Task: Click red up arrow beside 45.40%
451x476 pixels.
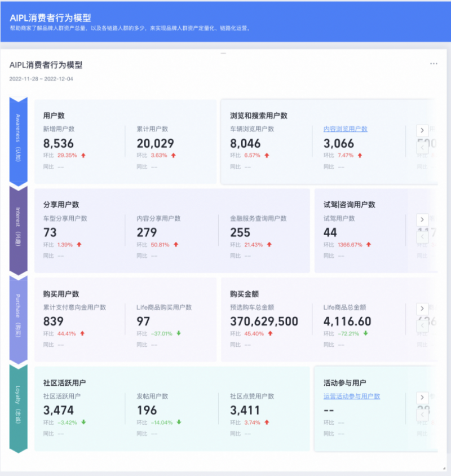Action: (271, 333)
